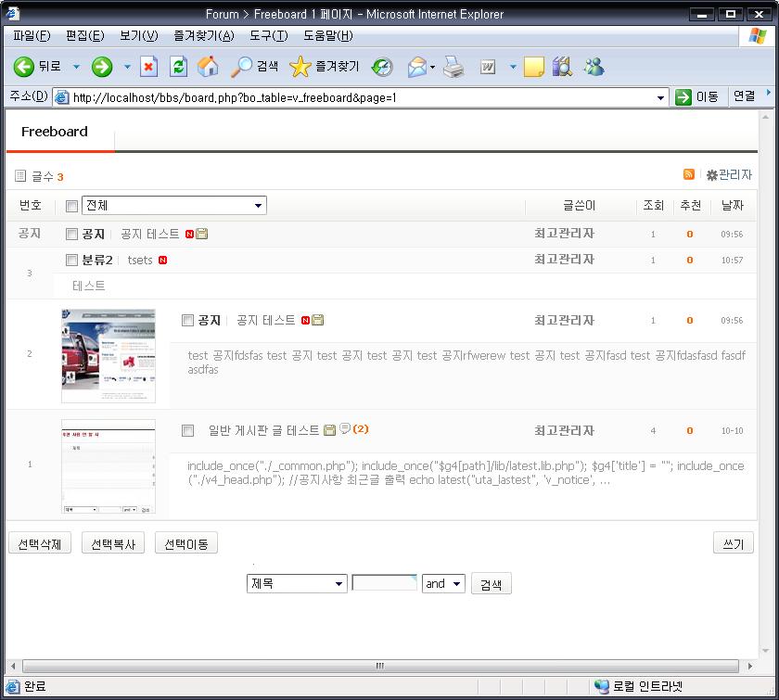779x700 pixels.
Task: Open the Mail toolbar icon
Action: [417, 67]
